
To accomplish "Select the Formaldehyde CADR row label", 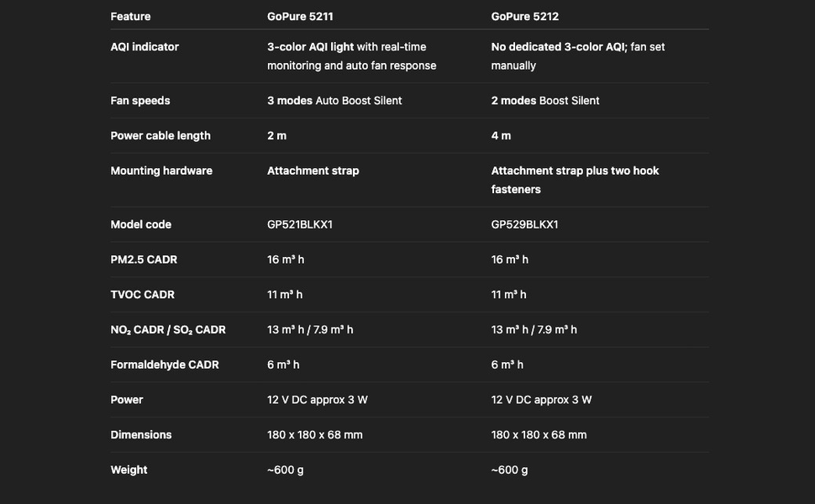I will (165, 365).
